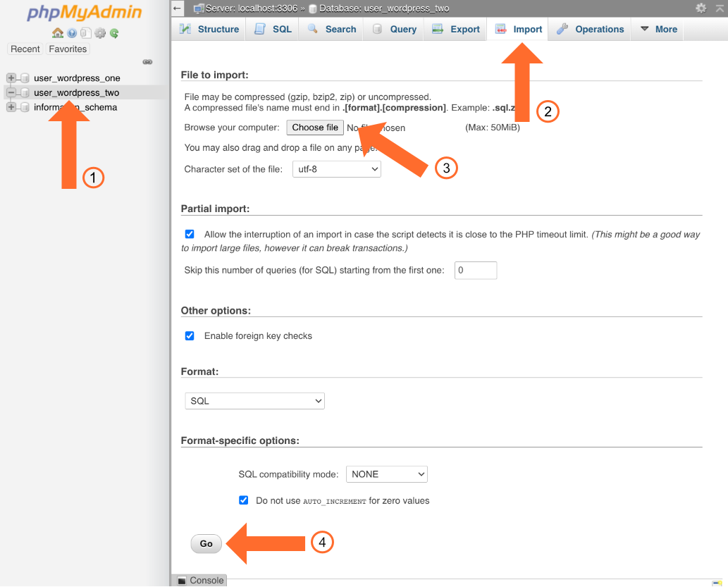Uncheck Enable foreign key checks
The image size is (728, 587).
click(190, 336)
